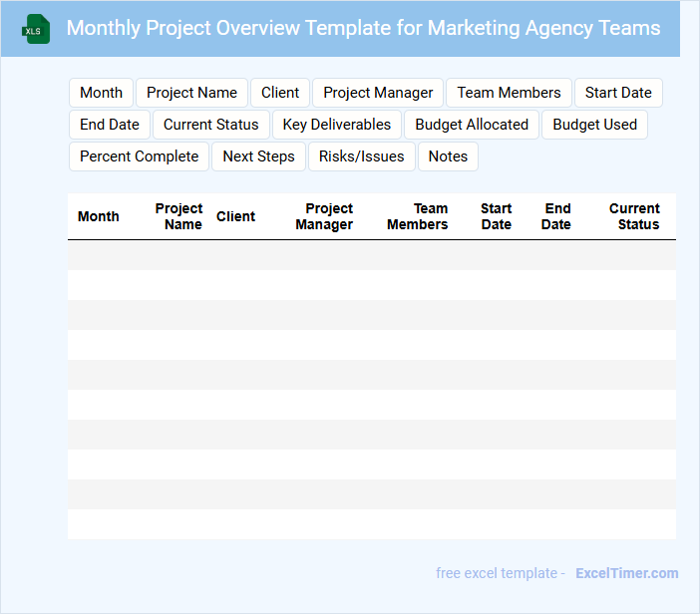Screen dimensions: 700x614
Task: Select the Client tag
Action: point(280,93)
